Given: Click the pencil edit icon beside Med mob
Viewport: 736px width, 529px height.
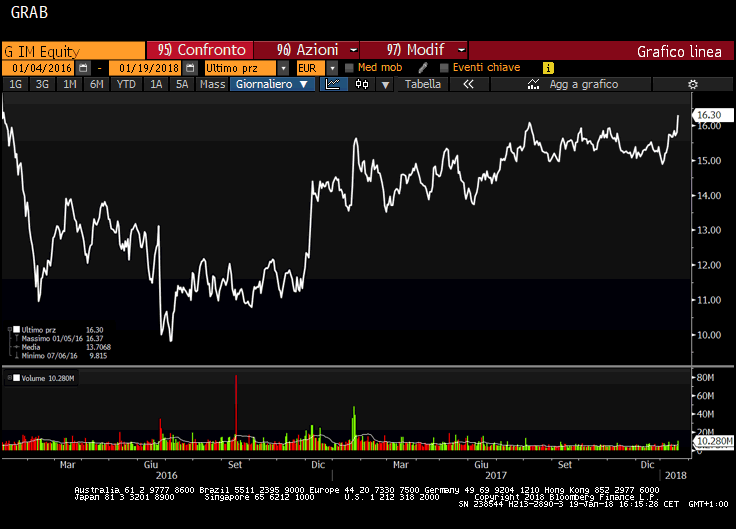Looking at the screenshot, I should [x=423, y=68].
